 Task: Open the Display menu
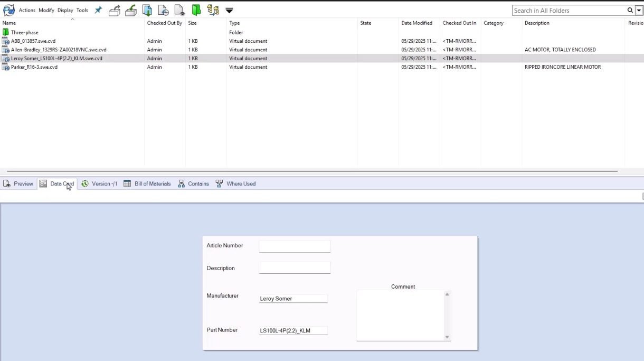click(65, 10)
